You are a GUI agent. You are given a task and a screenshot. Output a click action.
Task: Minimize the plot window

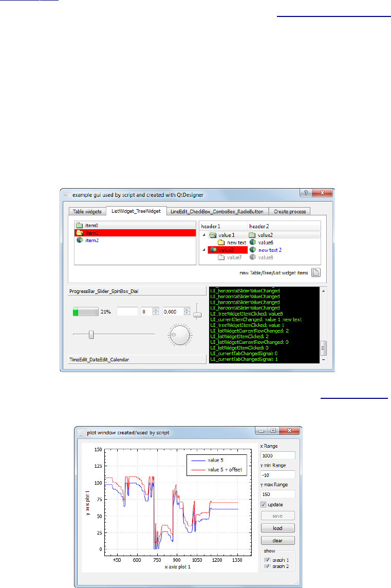pos(262,431)
